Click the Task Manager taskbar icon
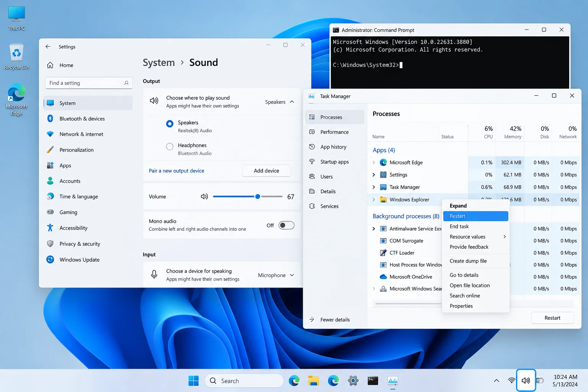The height and width of the screenshot is (392, 588). pyautogui.click(x=393, y=381)
